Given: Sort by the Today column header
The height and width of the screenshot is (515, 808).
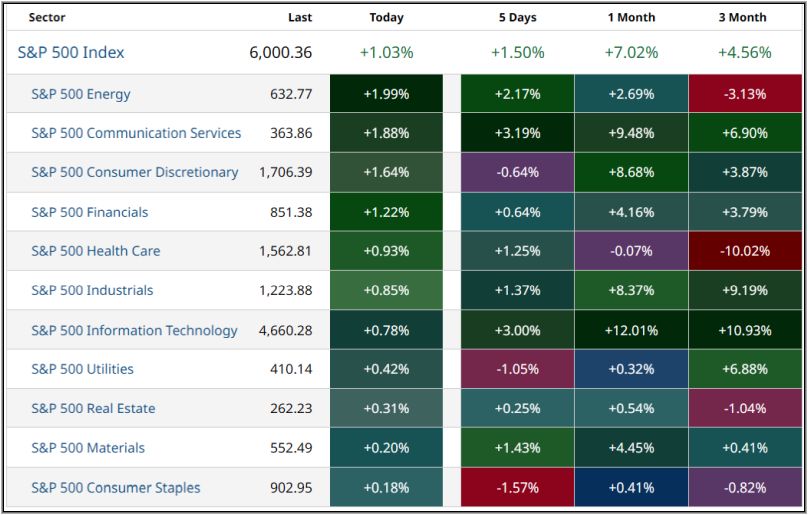Looking at the screenshot, I should [x=387, y=17].
